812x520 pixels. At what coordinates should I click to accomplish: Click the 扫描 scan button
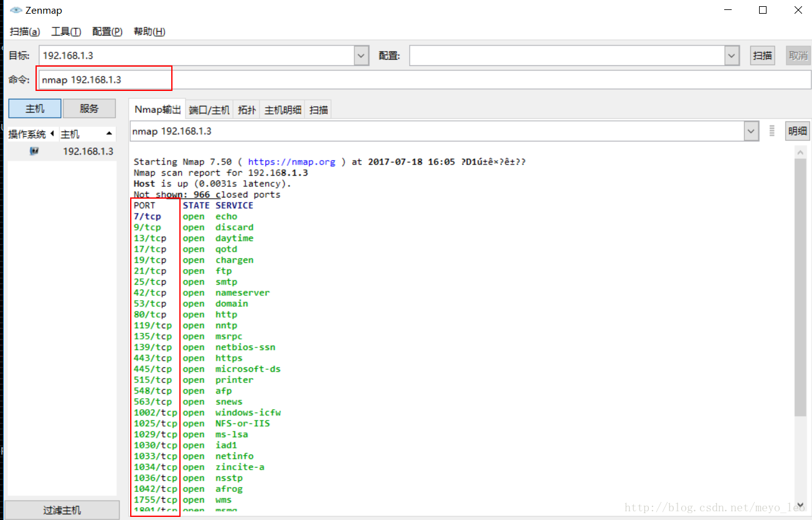coord(763,55)
